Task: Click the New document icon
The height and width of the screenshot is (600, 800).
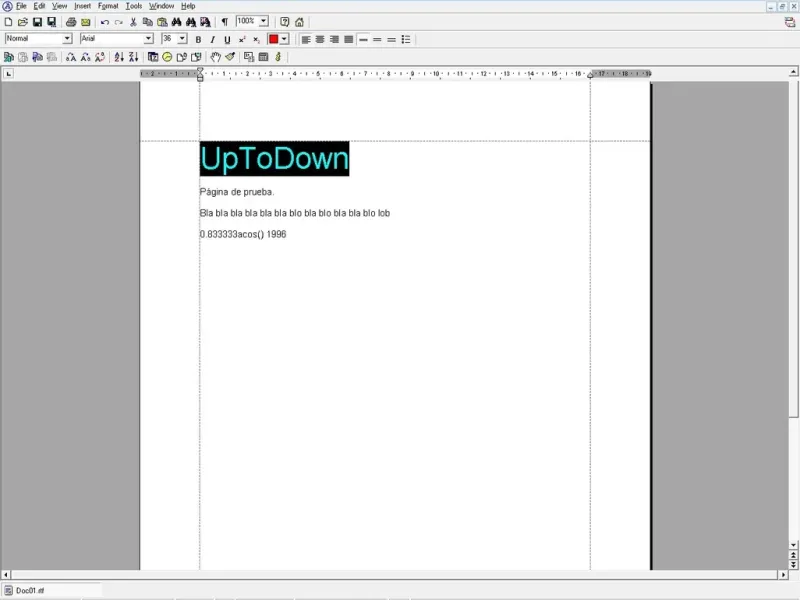Action: (x=9, y=22)
